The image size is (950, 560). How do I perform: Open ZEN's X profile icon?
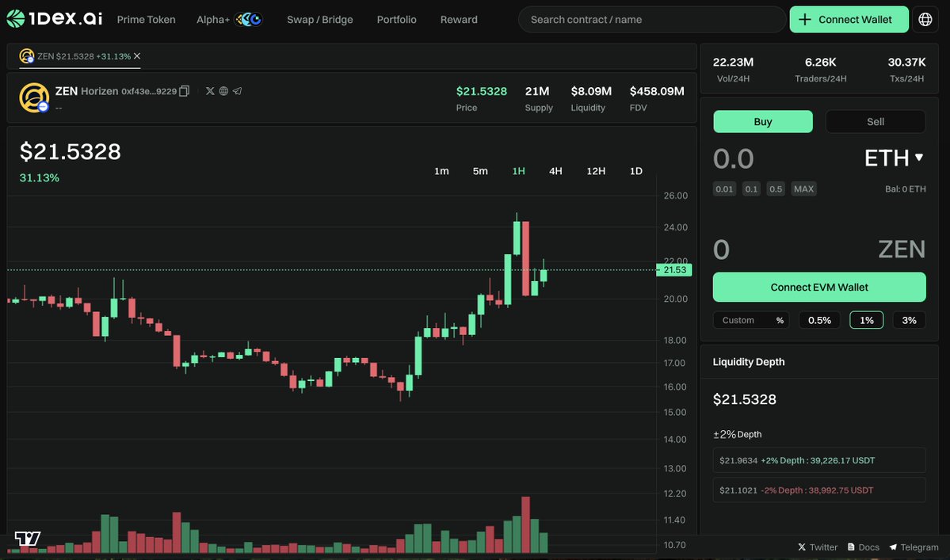[209, 90]
